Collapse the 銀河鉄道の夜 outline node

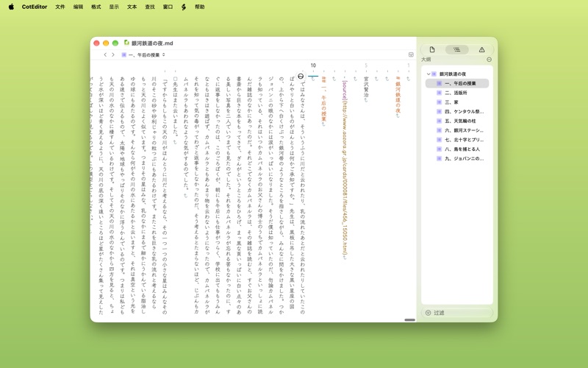click(x=429, y=74)
